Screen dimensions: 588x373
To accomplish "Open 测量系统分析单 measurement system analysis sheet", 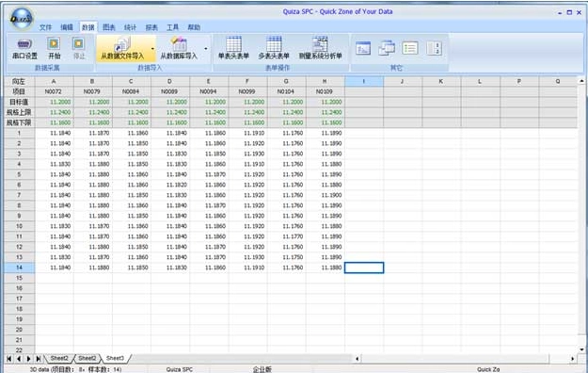I will (320, 48).
